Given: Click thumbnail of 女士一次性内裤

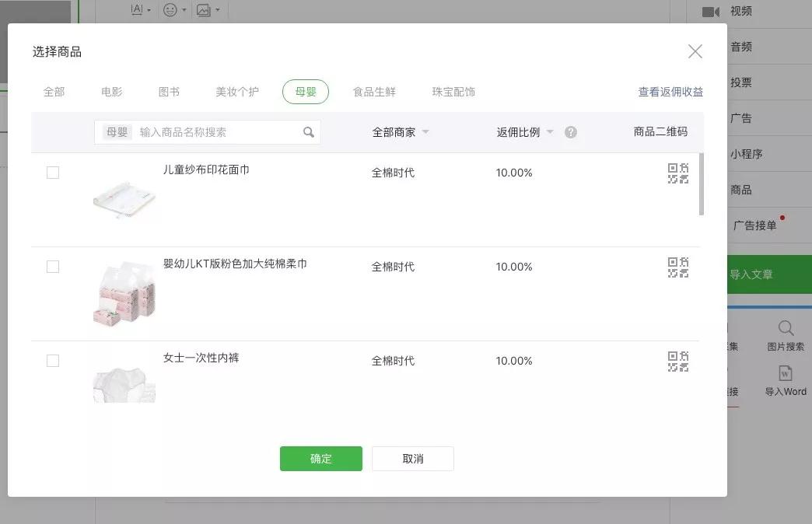Looking at the screenshot, I should coord(124,385).
